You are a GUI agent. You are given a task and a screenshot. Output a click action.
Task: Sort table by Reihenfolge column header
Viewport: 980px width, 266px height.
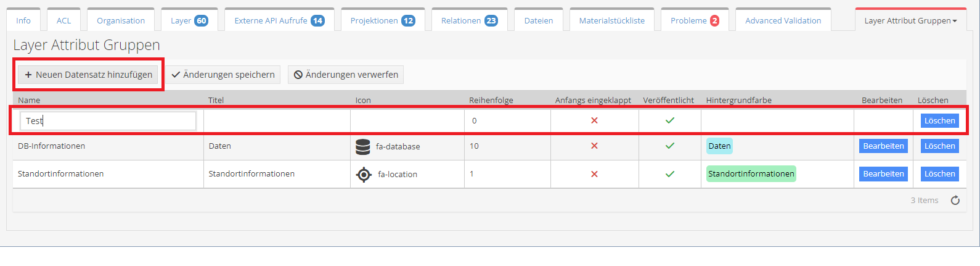491,100
